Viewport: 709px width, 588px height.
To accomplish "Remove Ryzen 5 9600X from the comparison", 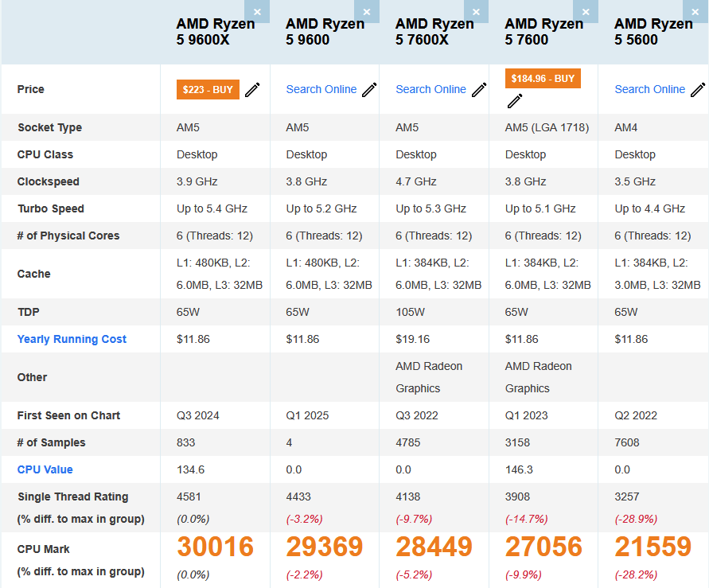I will pos(256,12).
